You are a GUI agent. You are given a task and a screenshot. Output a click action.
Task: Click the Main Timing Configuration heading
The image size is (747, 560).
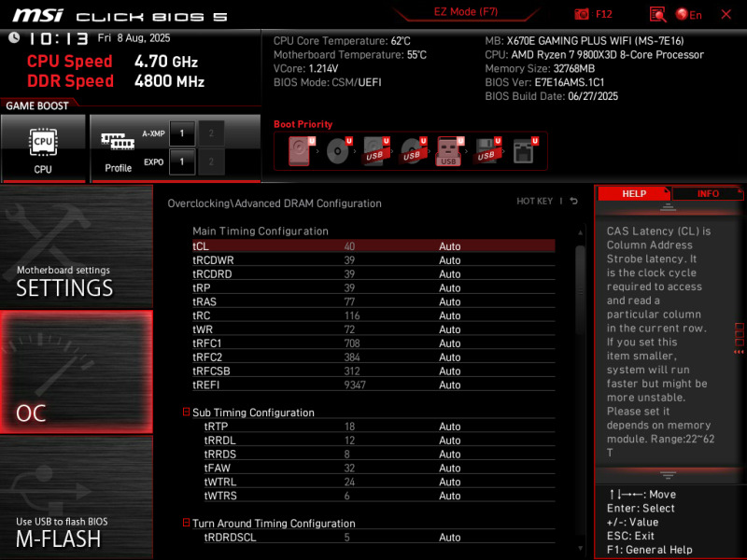[261, 231]
